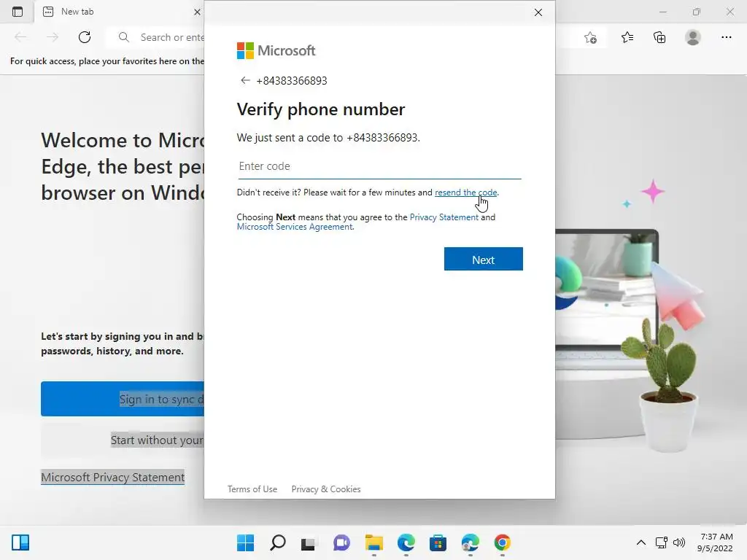Screen dimensions: 747x560
Task: Open Microsoft Store from taskbar
Action: pos(438,542)
